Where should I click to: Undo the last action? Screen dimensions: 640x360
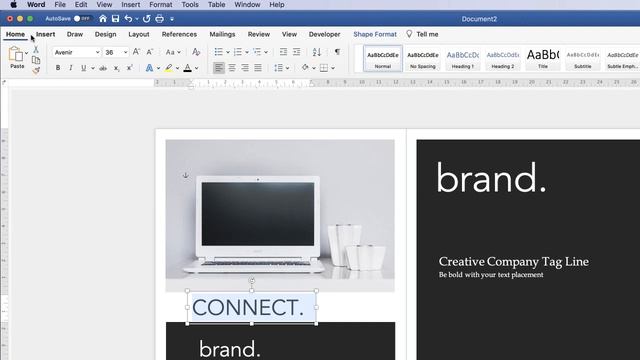[129, 19]
